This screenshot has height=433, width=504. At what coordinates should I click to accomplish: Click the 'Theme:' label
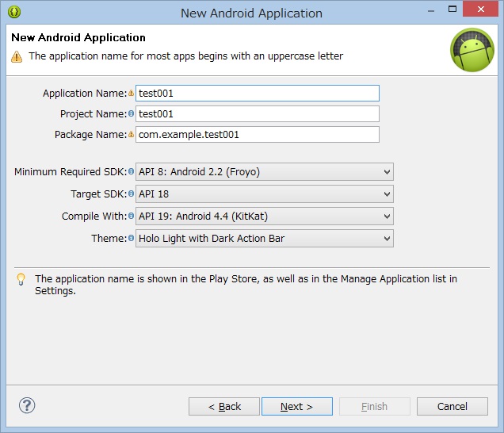coord(109,239)
